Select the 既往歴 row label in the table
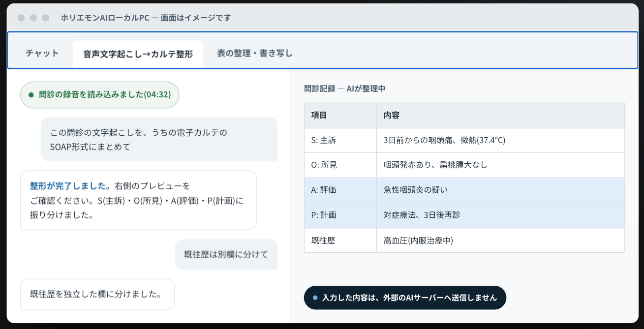 340,240
